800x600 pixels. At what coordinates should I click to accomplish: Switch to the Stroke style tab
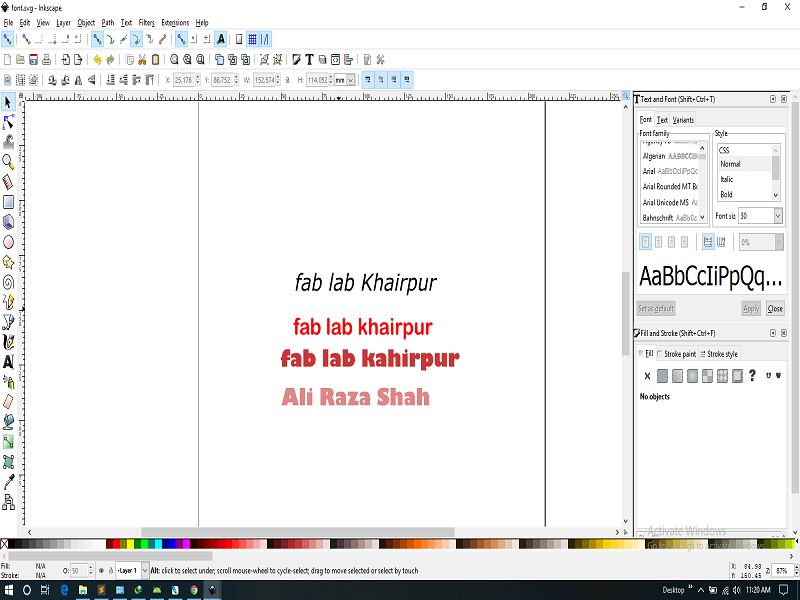coord(718,354)
